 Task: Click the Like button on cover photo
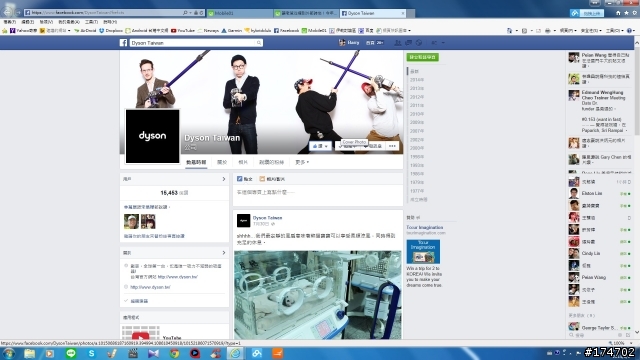[320, 146]
